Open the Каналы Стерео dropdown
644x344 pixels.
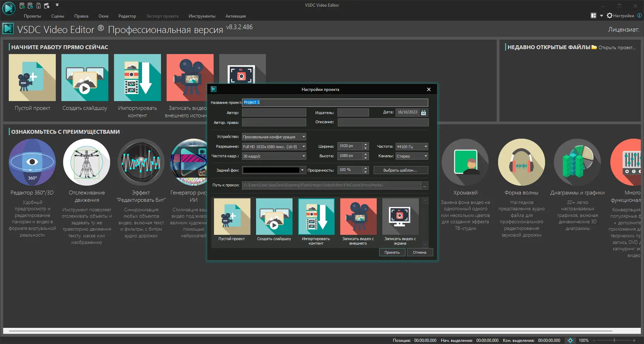coord(412,156)
